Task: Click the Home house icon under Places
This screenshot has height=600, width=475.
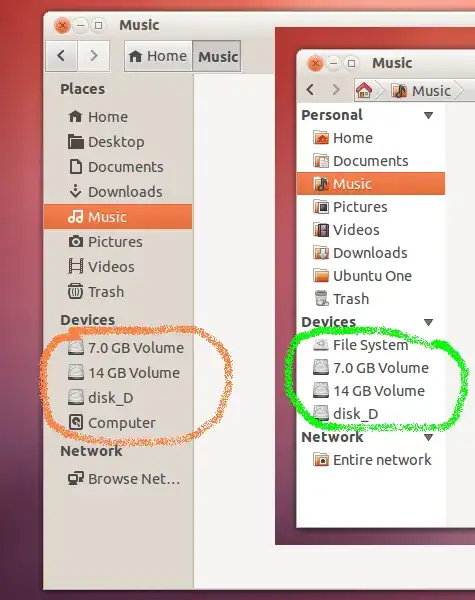Action: [75, 116]
